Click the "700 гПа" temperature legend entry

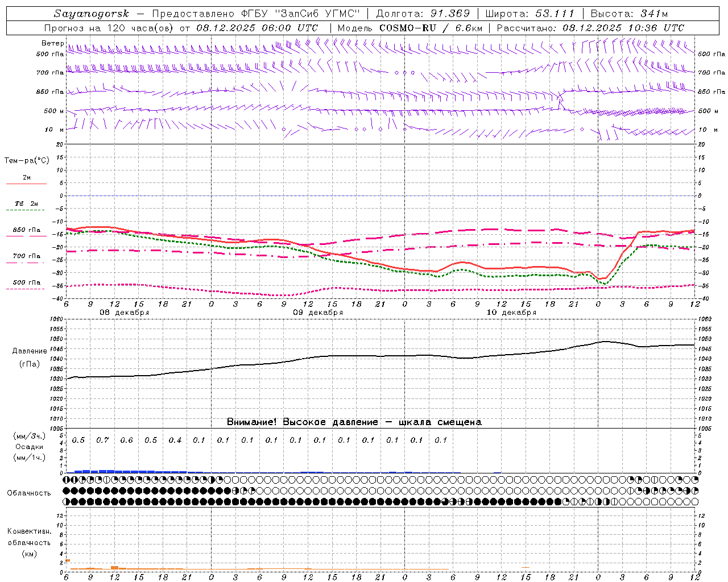26,256
